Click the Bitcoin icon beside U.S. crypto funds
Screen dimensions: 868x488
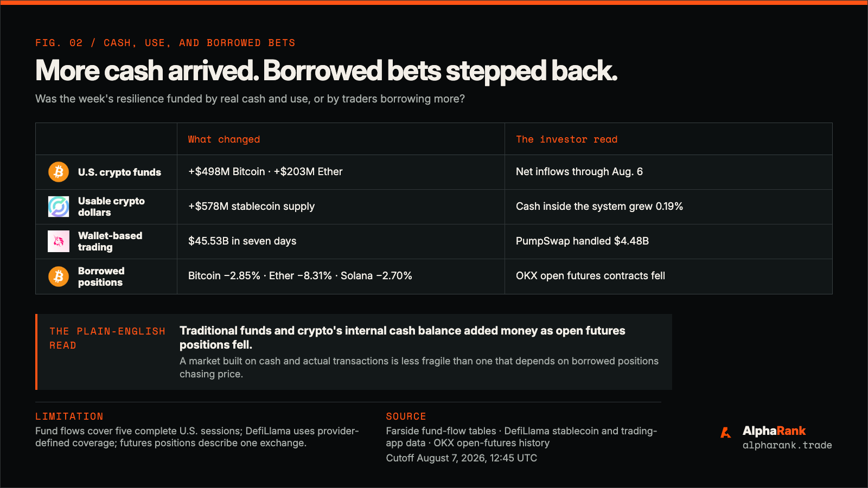pyautogui.click(x=59, y=172)
